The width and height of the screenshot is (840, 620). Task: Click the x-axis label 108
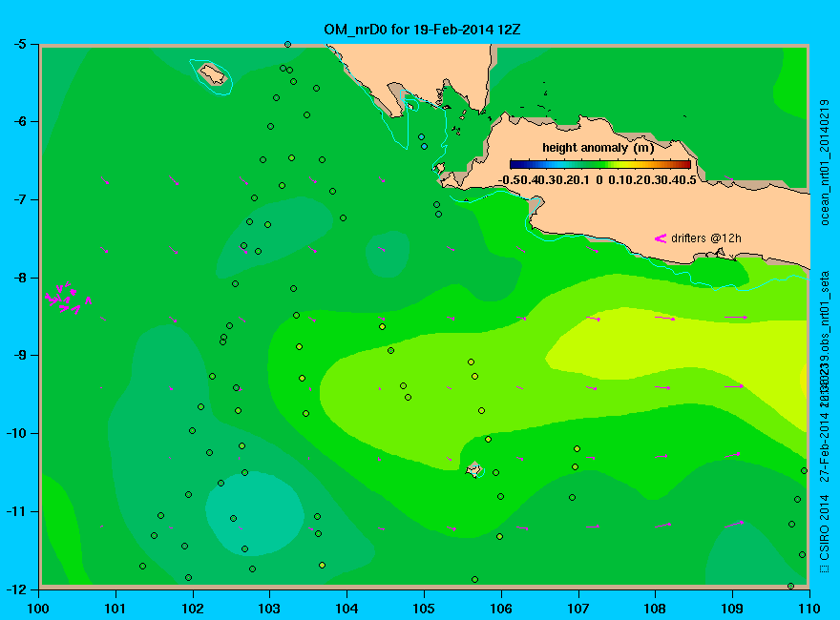click(655, 609)
